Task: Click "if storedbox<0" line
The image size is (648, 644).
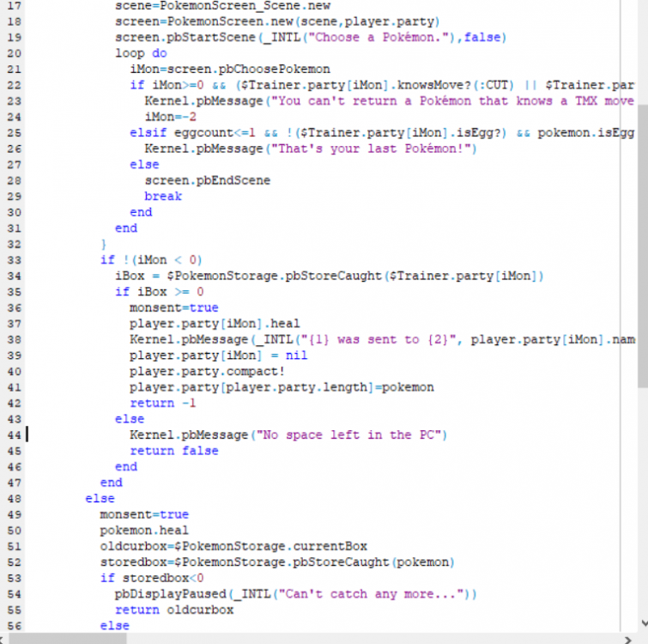Action: coord(152,578)
